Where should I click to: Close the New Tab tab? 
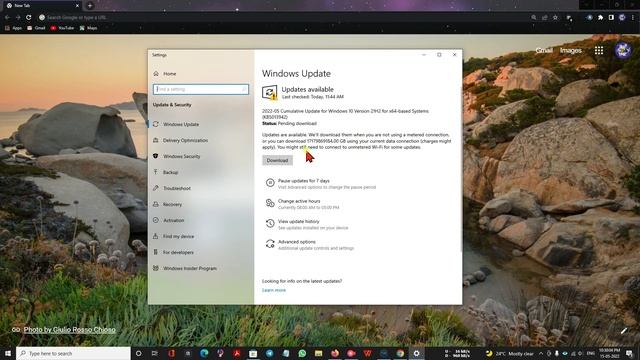pos(77,6)
